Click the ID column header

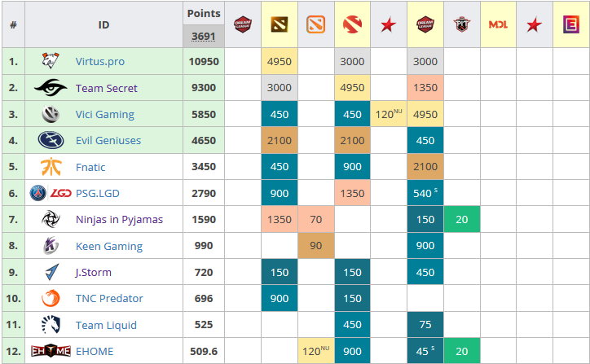pos(103,24)
